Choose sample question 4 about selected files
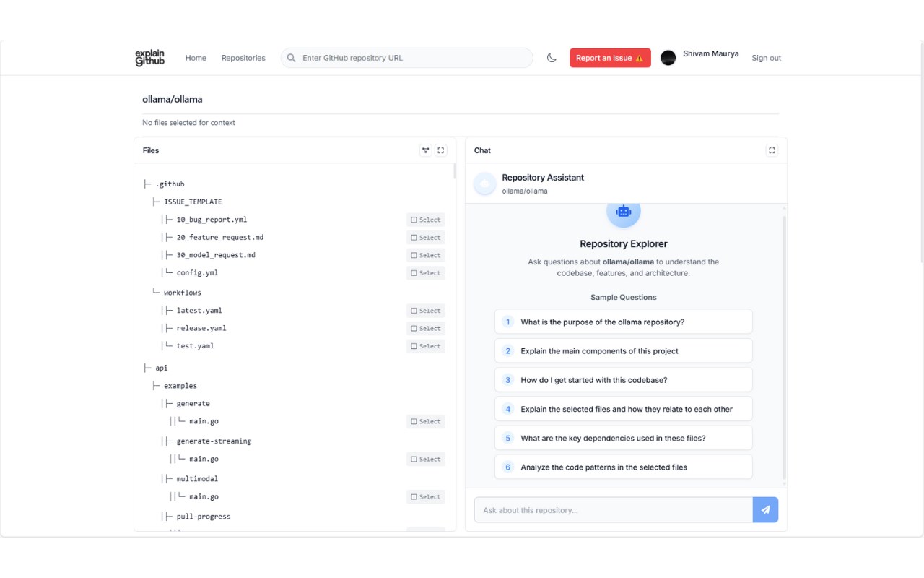Viewport: 924px width, 578px height. tap(624, 409)
